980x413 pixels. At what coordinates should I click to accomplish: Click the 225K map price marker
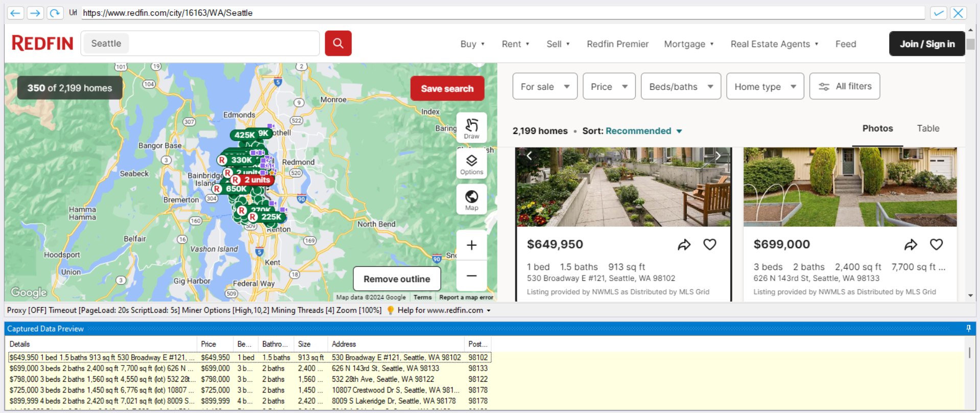(267, 217)
